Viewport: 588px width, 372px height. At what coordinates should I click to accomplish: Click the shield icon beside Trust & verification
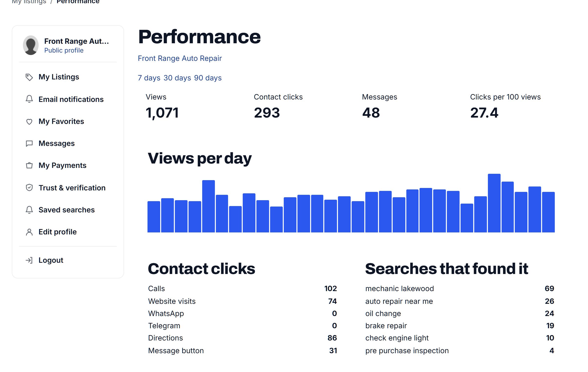tap(29, 188)
